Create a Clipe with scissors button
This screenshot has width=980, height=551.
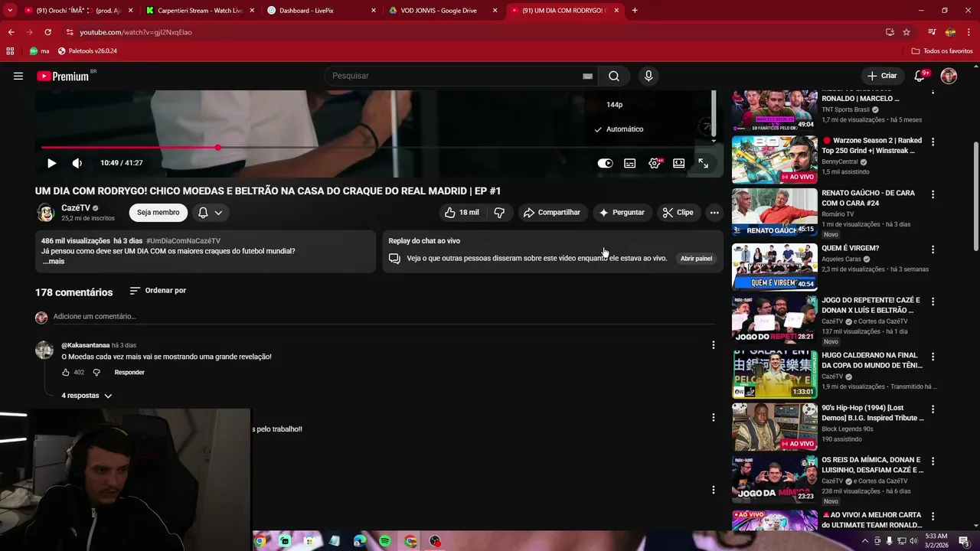[x=678, y=213]
